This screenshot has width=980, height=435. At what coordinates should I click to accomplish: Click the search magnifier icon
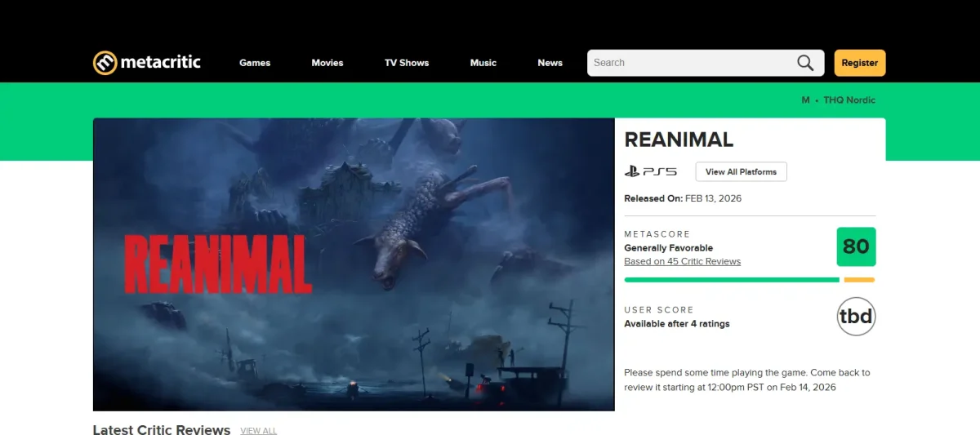click(x=805, y=63)
